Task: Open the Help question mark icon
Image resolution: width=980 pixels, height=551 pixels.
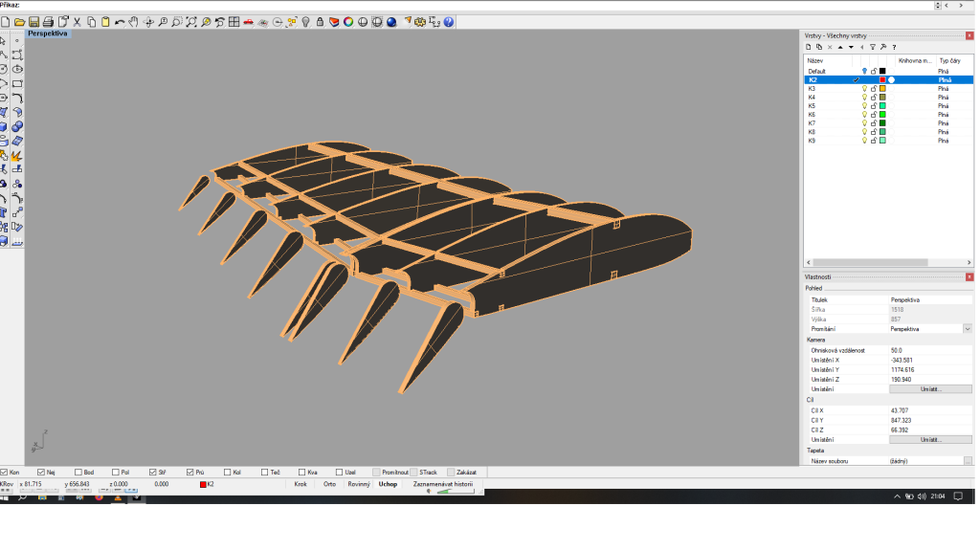Action: click(x=448, y=21)
